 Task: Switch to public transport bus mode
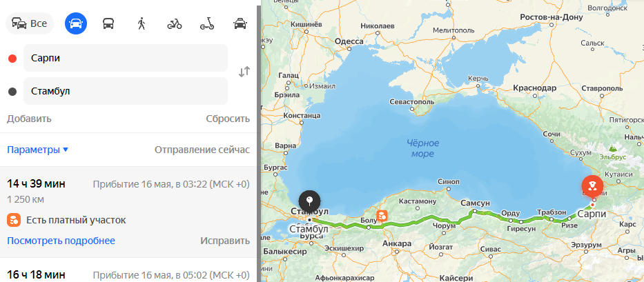pos(108,24)
